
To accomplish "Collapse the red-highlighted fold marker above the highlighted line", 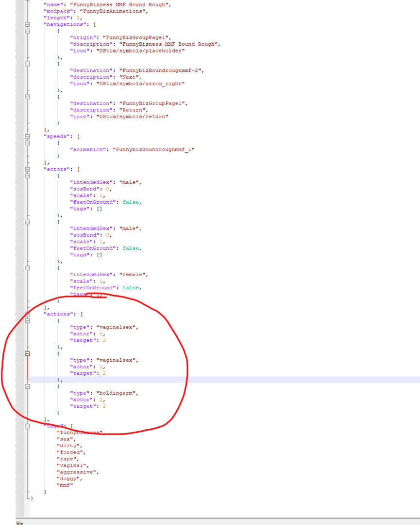I will pos(27,353).
